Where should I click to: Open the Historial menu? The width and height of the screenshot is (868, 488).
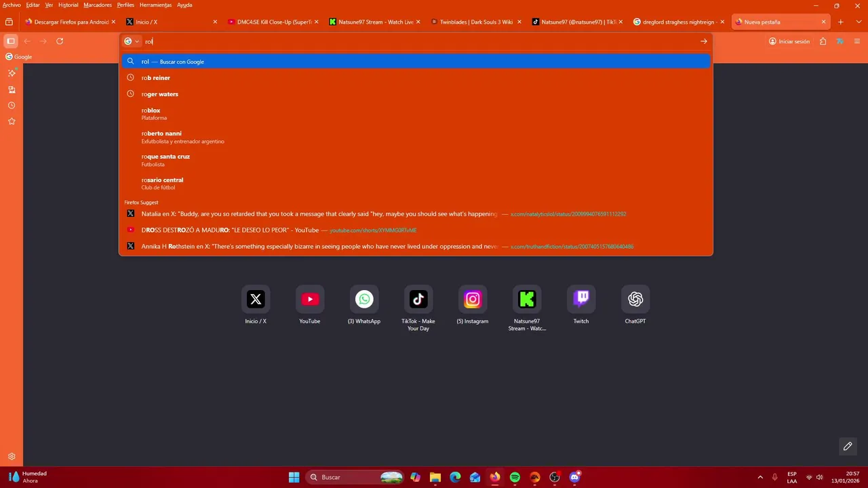coord(68,5)
